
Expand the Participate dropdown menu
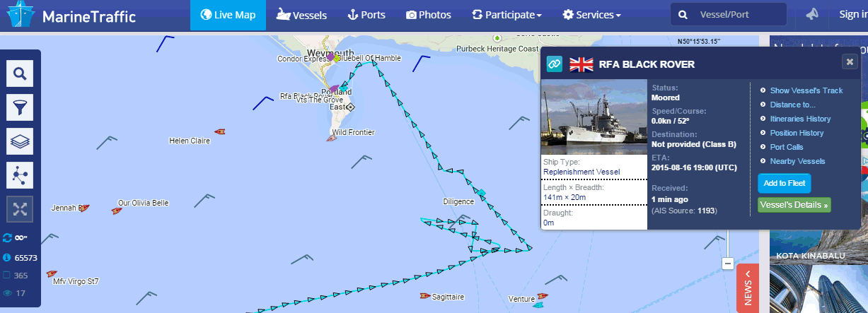coord(507,15)
